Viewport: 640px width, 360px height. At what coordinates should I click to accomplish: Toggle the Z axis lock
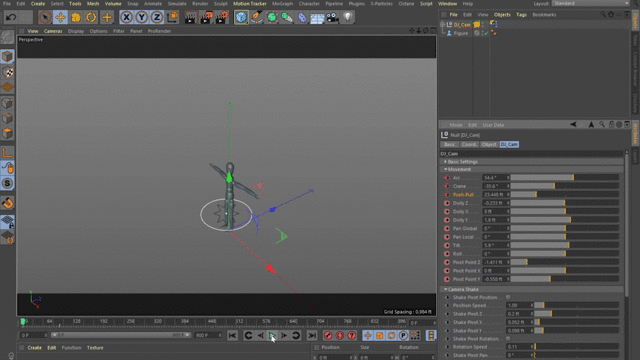click(157, 17)
